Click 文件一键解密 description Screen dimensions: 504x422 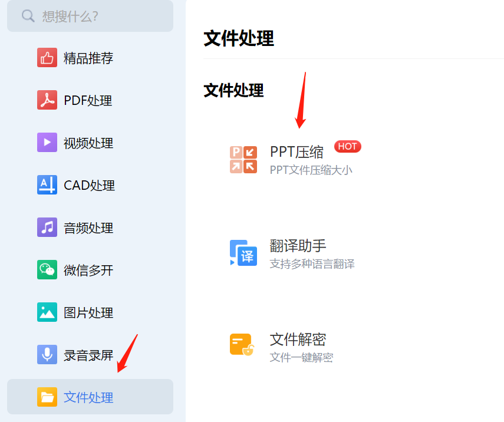click(301, 357)
